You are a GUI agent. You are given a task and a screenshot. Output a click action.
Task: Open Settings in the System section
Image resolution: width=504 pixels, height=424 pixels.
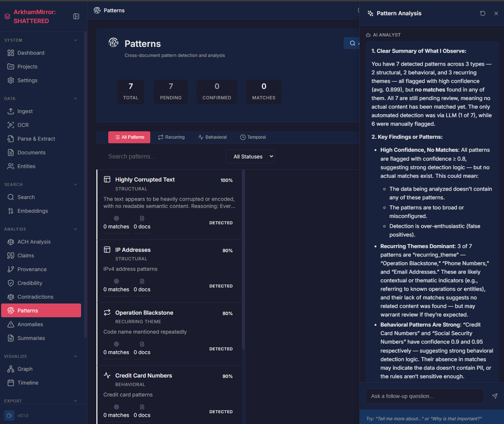[x=41, y=80]
